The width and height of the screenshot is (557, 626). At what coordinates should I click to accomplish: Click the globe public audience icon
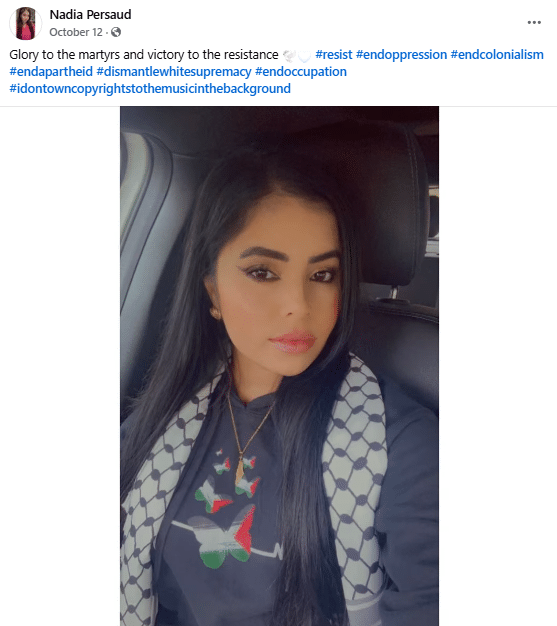click(x=116, y=32)
